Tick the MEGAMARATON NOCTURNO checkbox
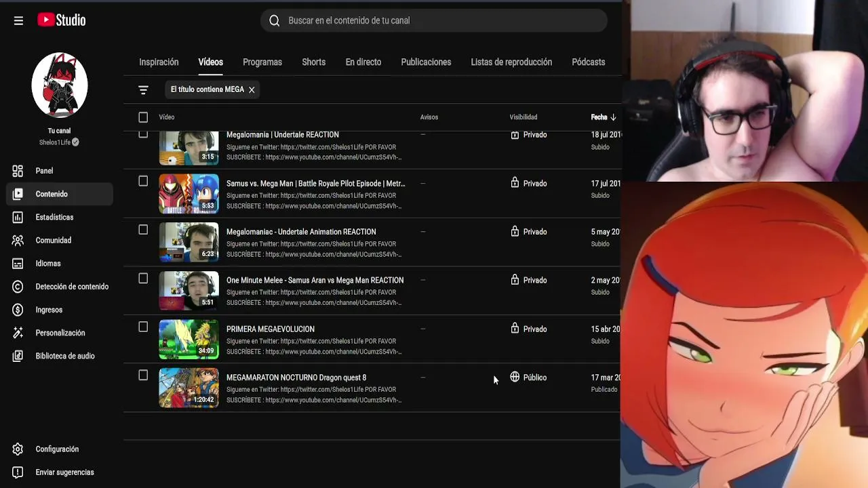The height and width of the screenshot is (488, 868). pos(143,375)
